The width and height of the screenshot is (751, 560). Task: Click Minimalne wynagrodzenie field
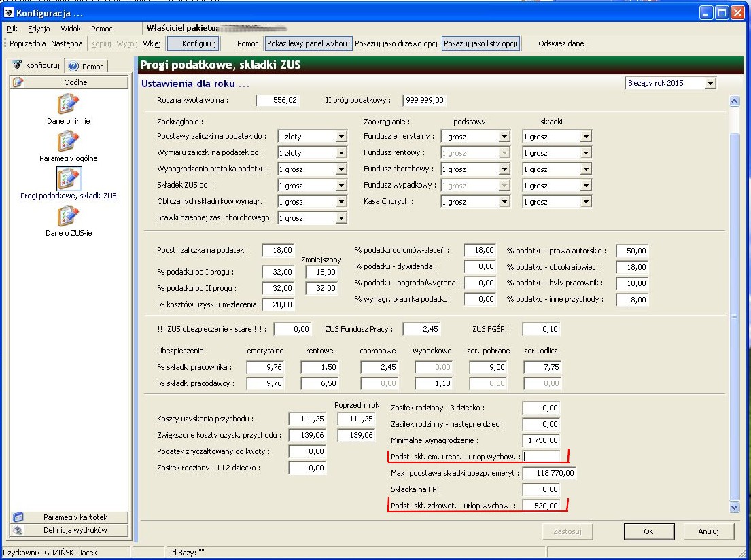coord(541,440)
